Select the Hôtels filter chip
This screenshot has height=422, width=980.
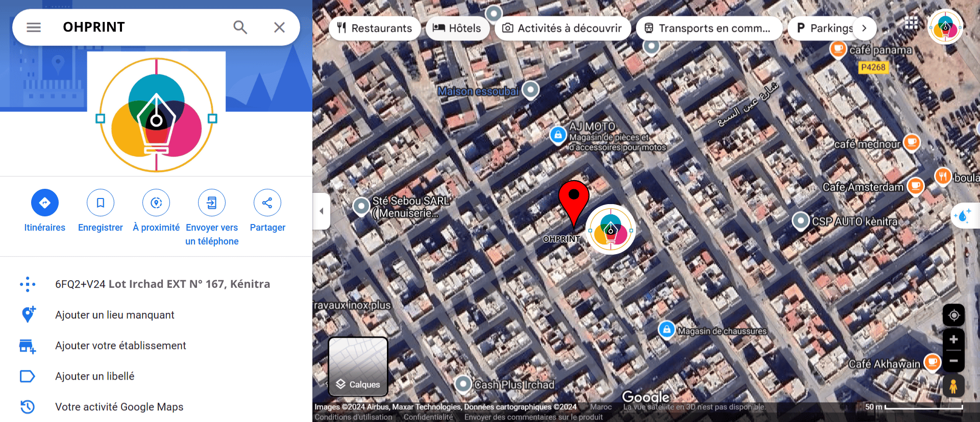pyautogui.click(x=457, y=29)
